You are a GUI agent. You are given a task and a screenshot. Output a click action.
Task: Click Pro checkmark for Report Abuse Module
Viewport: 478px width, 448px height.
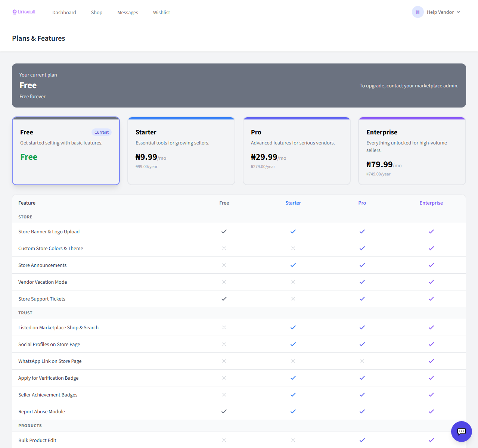pos(362,411)
